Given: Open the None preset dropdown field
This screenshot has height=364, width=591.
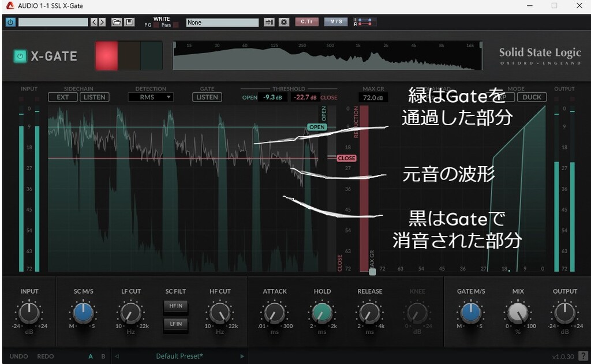Looking at the screenshot, I should (x=222, y=22).
